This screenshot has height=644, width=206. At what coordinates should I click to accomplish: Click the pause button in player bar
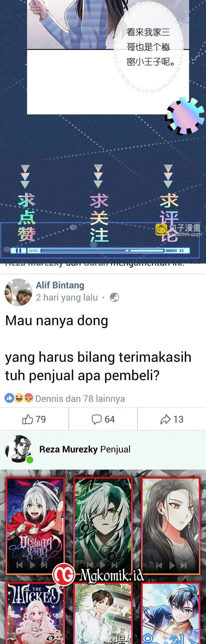(18, 250)
